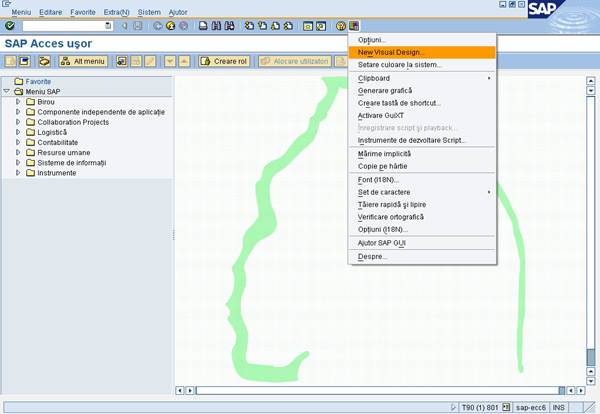Screen dimensions: 600x414
Task: Click the SAP Business Workplace icon
Action: click(44, 61)
